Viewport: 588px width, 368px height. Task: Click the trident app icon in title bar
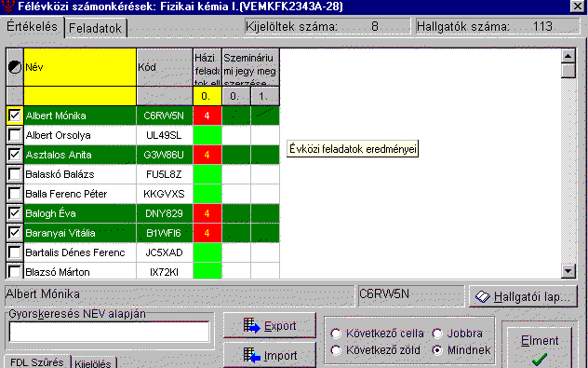pyautogui.click(x=7, y=6)
